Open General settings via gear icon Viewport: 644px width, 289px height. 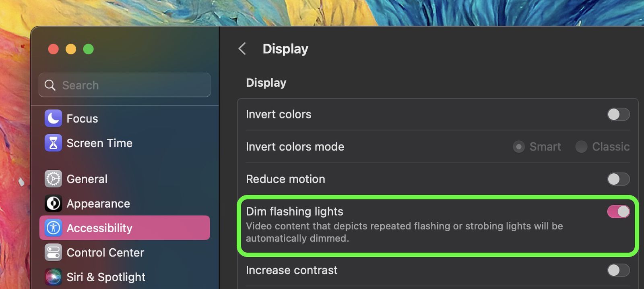(x=52, y=179)
